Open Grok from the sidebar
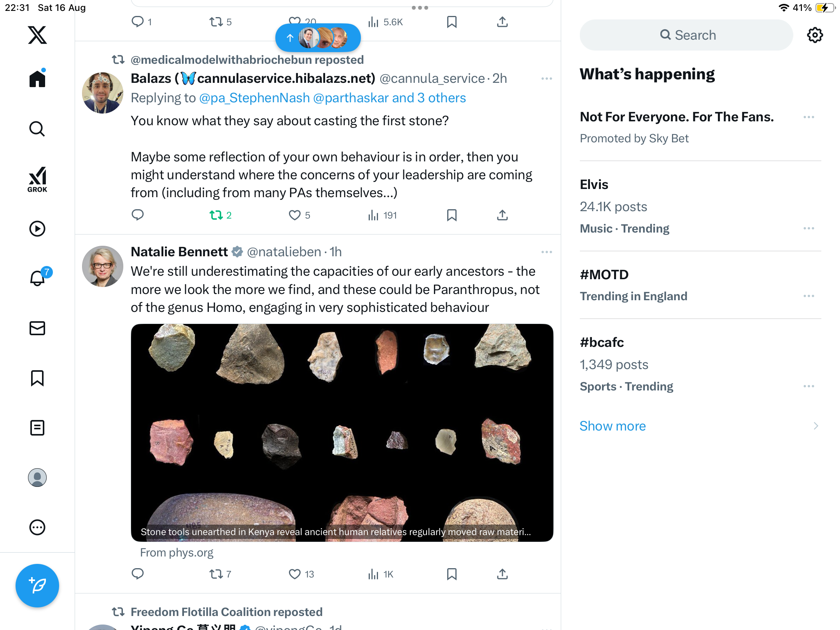The image size is (840, 630). click(x=37, y=179)
